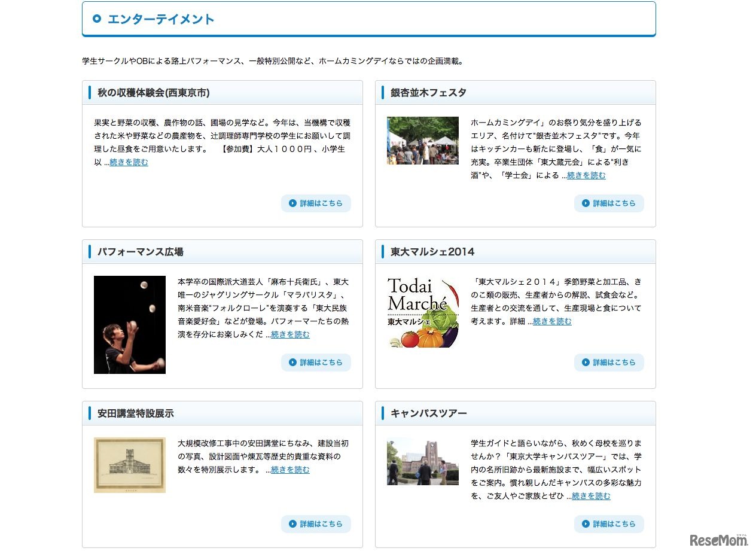
Task: Open 続きを読む for 銀杏並木フェスタ
Action: tap(586, 176)
